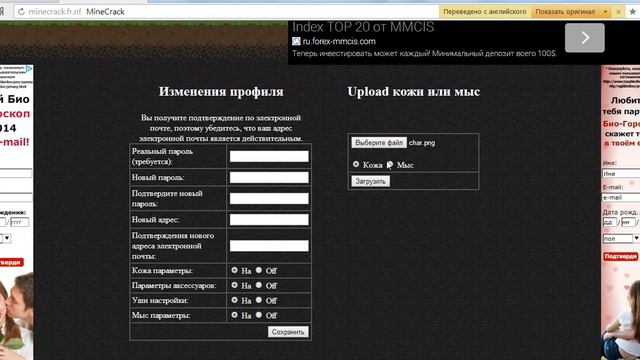Click the Index TOP 20 от MMCIS headline

coord(363,27)
